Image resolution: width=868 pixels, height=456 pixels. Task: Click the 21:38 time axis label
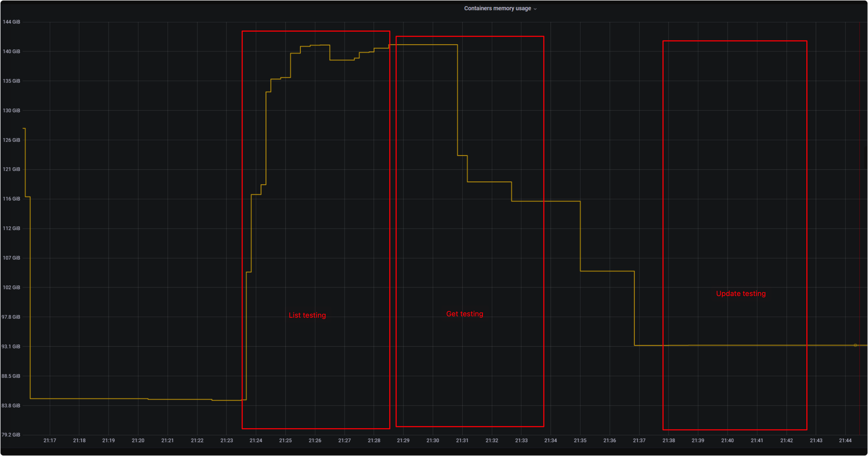click(669, 440)
